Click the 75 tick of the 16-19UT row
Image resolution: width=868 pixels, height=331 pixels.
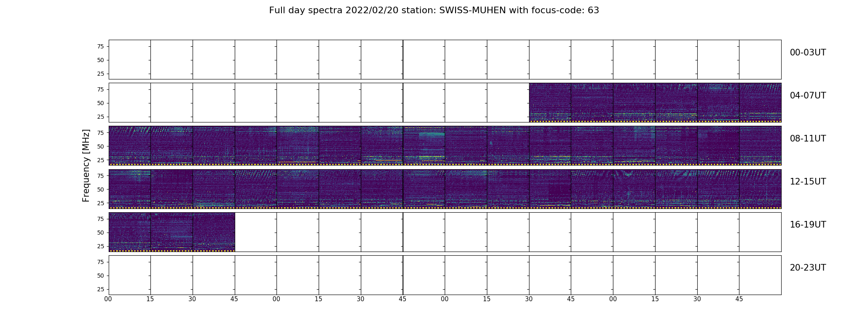(100, 219)
